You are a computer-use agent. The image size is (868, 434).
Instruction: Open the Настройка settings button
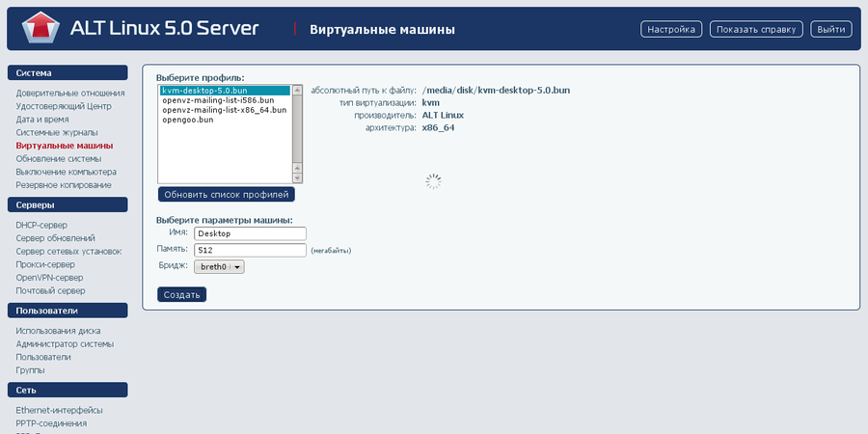[671, 29]
